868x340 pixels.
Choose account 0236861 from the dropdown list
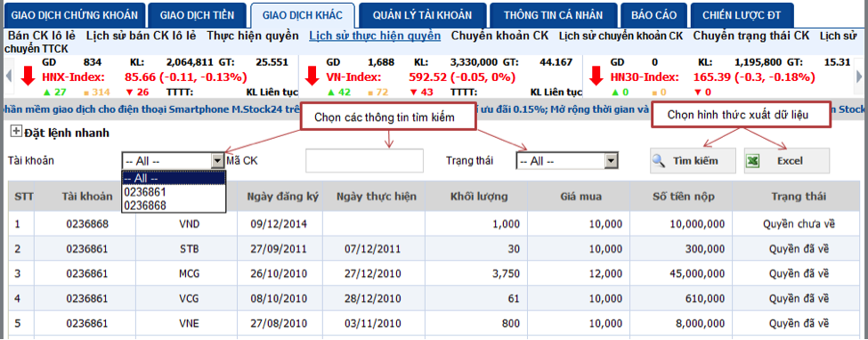tap(174, 192)
